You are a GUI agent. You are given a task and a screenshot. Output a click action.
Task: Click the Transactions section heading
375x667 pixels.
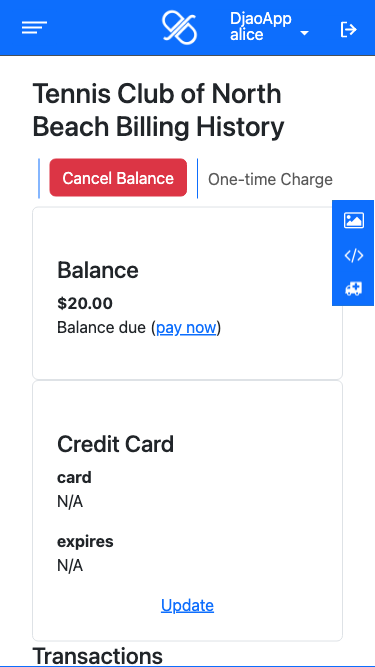coord(98,656)
